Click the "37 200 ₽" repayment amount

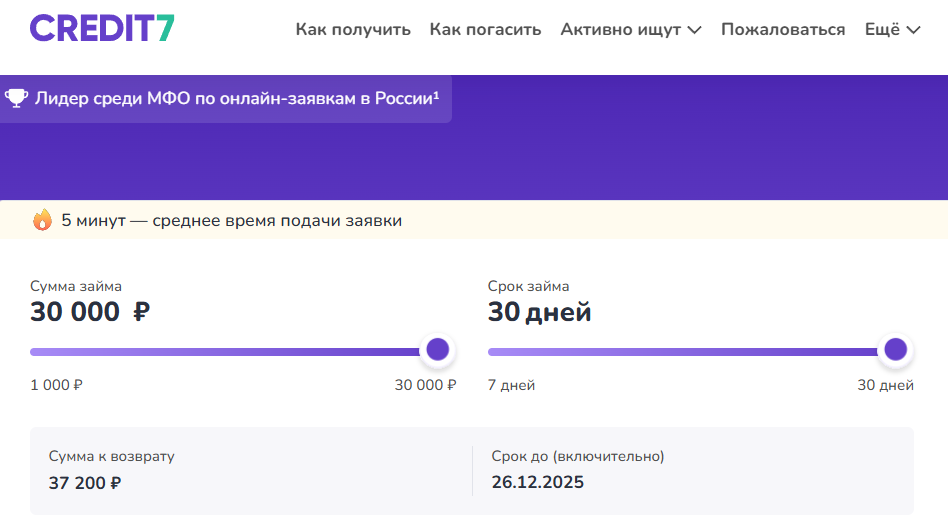(85, 483)
